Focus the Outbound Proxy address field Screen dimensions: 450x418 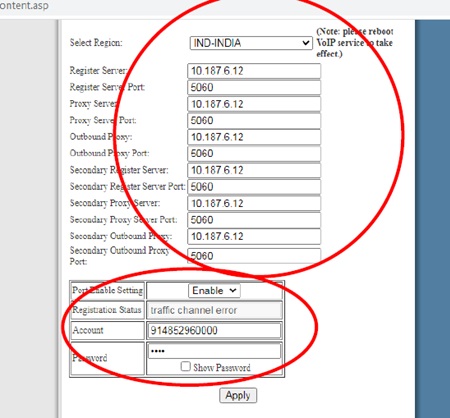point(254,137)
